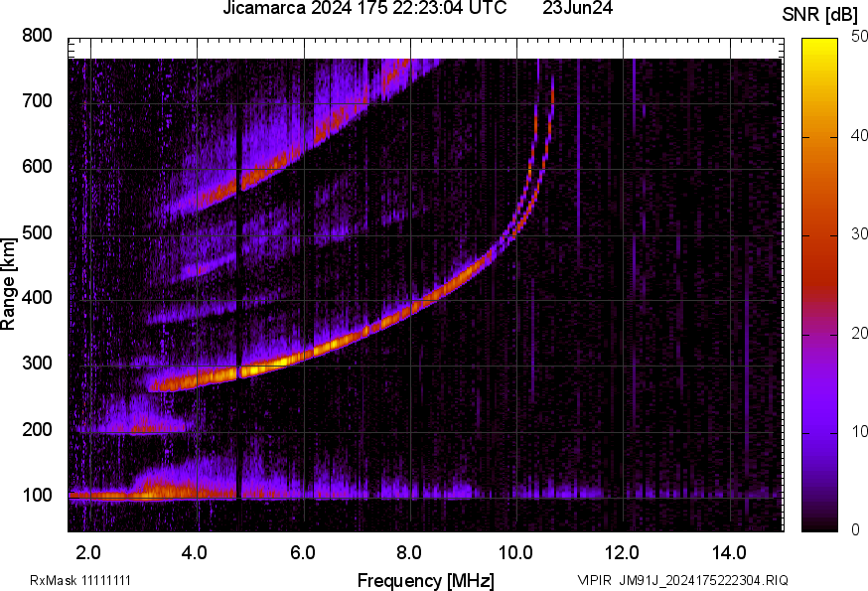Click the range tick label '700'

pyautogui.click(x=37, y=100)
